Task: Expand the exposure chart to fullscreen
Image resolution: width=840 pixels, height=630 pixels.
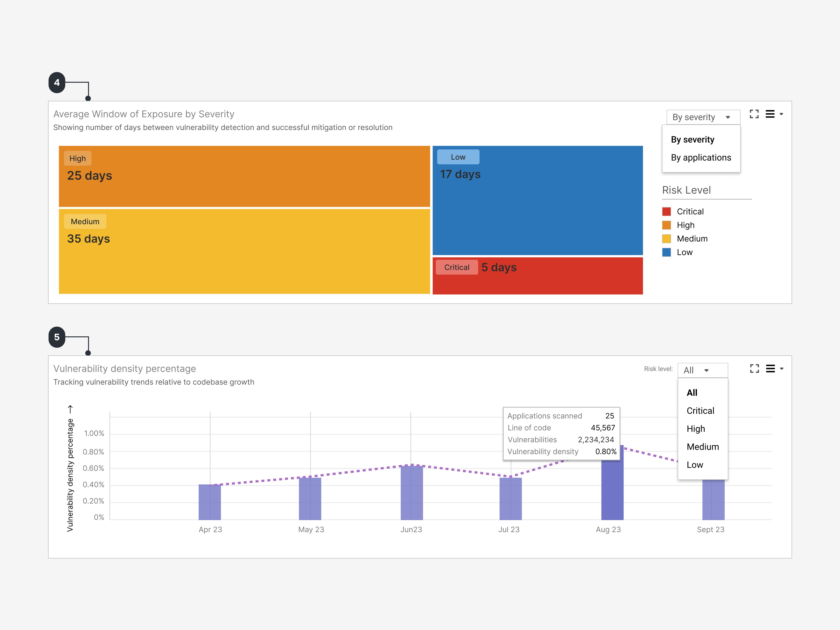Action: [754, 114]
